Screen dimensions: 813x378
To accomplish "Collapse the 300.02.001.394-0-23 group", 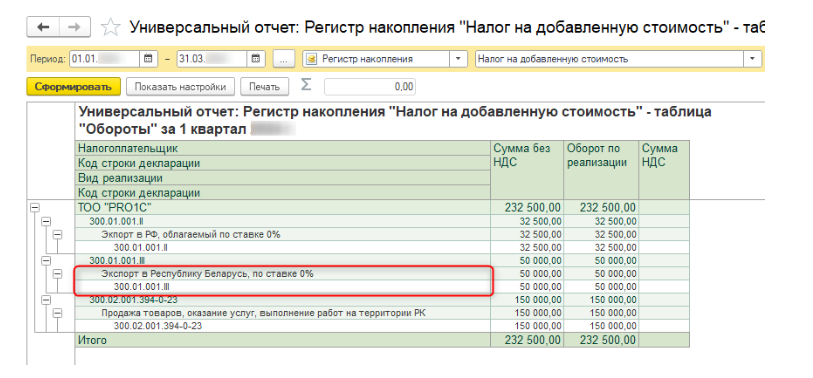I will pyautogui.click(x=46, y=300).
